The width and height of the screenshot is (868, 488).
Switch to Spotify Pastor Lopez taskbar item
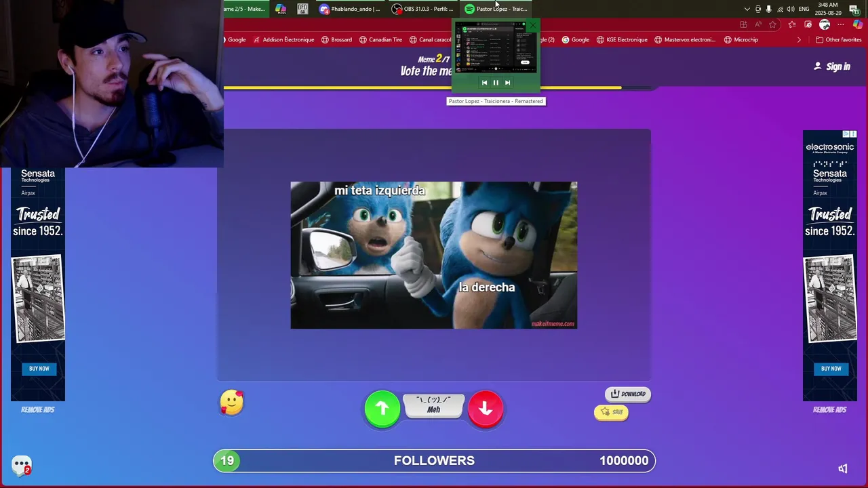496,9
